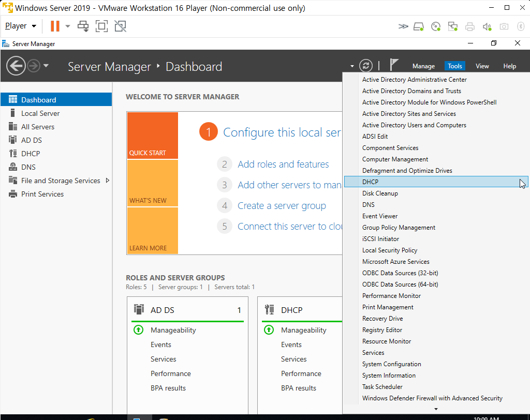Open Event Viewer from Tools menu
530x420 pixels.
436,216
